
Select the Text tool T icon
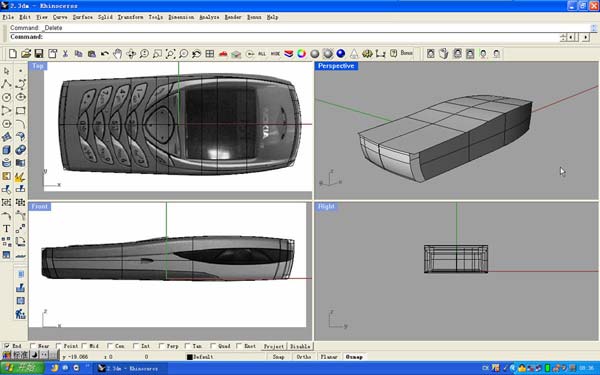[7, 229]
